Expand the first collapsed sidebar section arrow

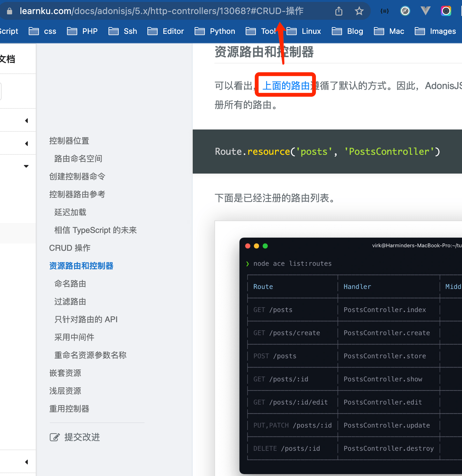26,121
